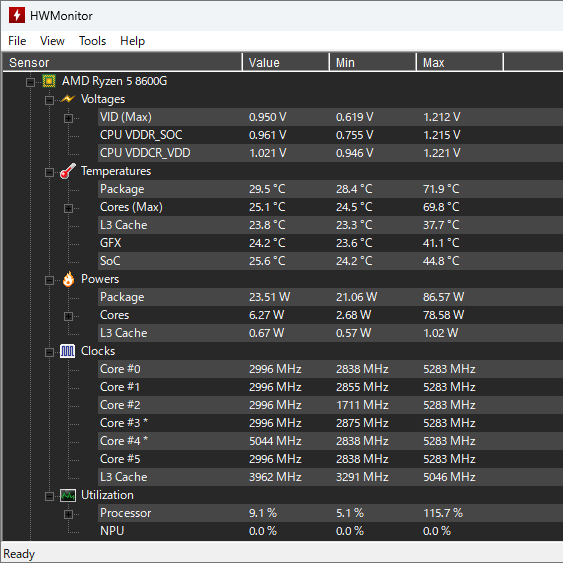Viewport: 563px width, 563px height.
Task: Click the 115.7 % Processor max value
Action: (443, 513)
